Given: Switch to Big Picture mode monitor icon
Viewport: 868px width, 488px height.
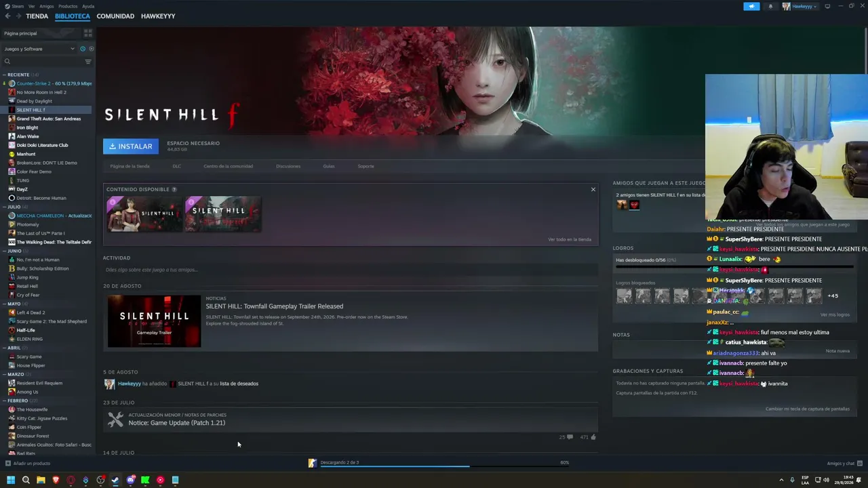Looking at the screenshot, I should (827, 6).
